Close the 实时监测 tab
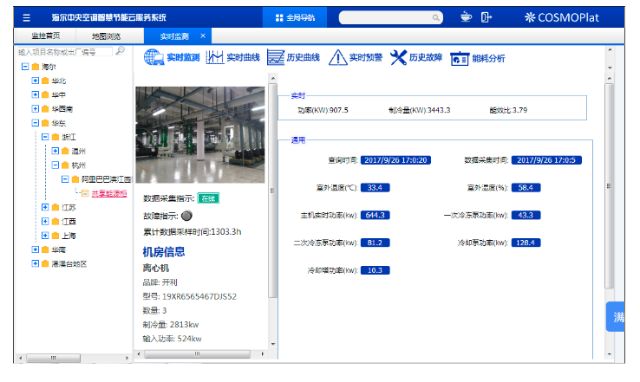This screenshot has height=382, width=640. pyautogui.click(x=203, y=36)
